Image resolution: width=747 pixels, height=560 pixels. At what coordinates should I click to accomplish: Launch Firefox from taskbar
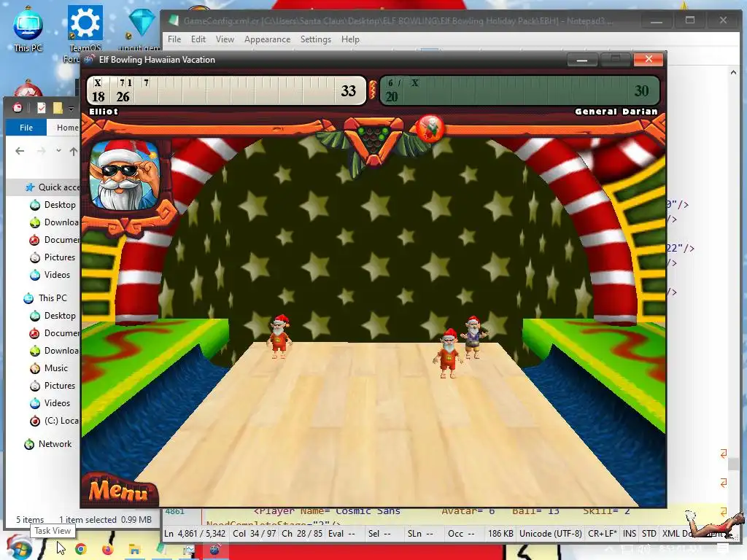pos(108,550)
